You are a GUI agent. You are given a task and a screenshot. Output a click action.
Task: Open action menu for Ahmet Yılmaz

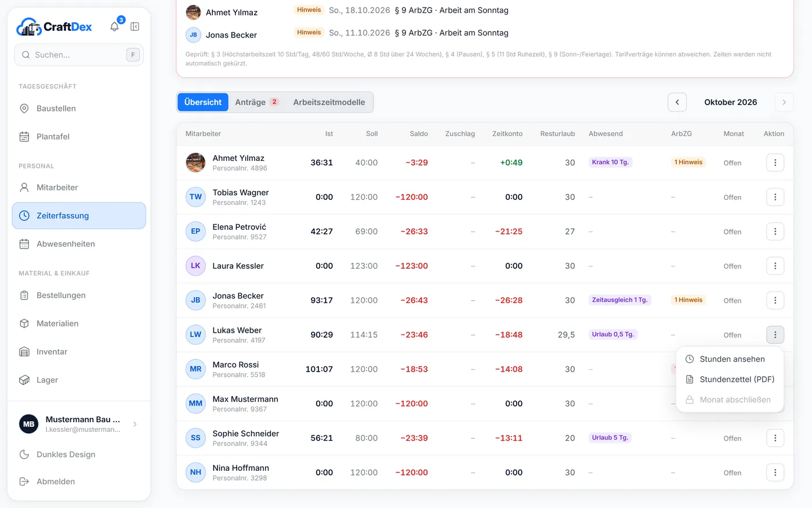775,163
